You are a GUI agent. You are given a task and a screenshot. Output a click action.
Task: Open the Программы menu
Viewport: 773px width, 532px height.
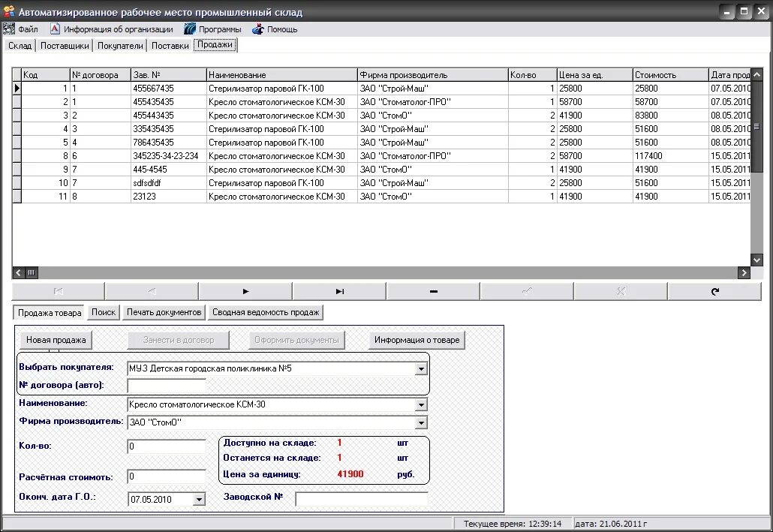click(x=220, y=29)
